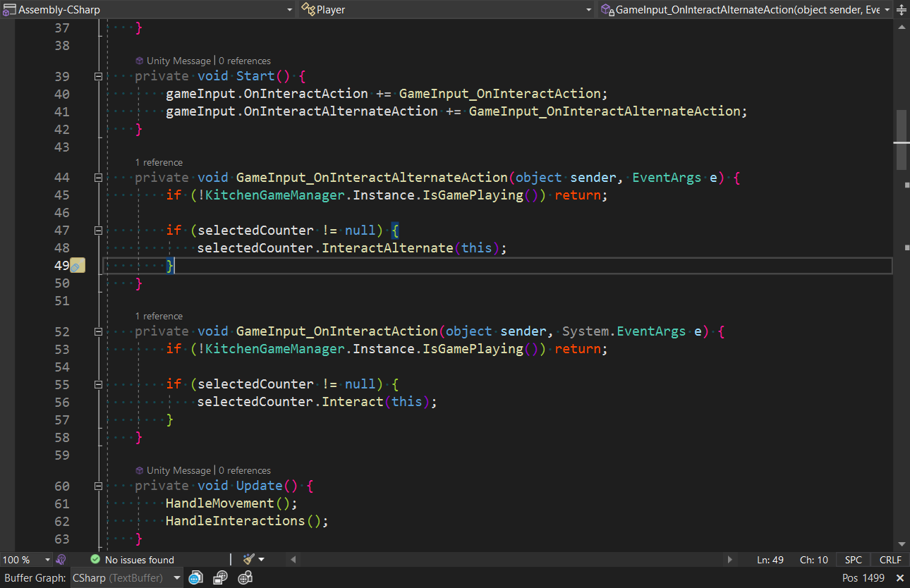Image resolution: width=910 pixels, height=588 pixels.
Task: Collapse the if block at line 55
Action: pyautogui.click(x=98, y=384)
